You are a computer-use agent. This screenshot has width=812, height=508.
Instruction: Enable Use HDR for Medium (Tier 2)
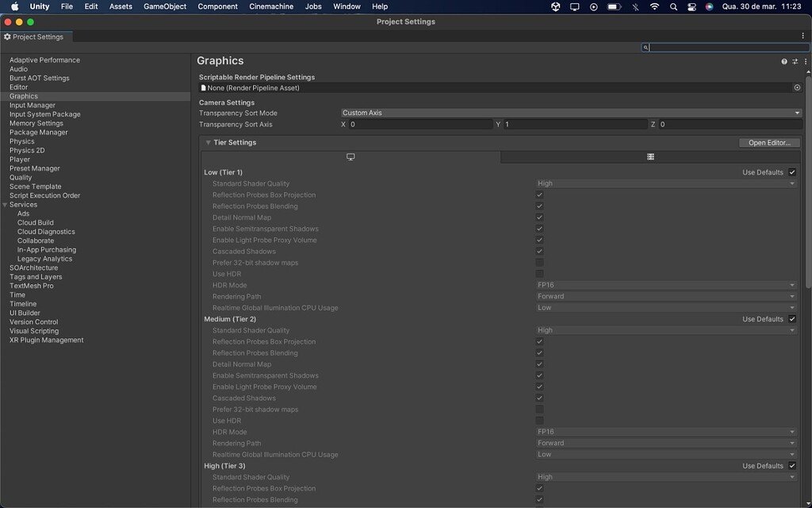point(540,421)
